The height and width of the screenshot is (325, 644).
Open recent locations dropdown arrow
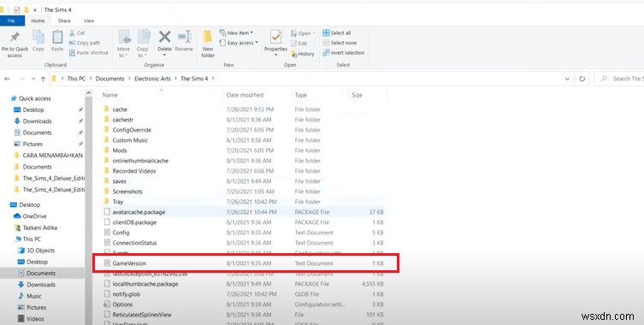point(33,79)
